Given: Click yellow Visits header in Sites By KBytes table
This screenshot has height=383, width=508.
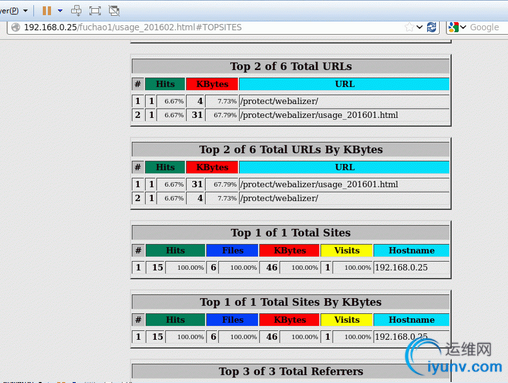Looking at the screenshot, I should [346, 320].
